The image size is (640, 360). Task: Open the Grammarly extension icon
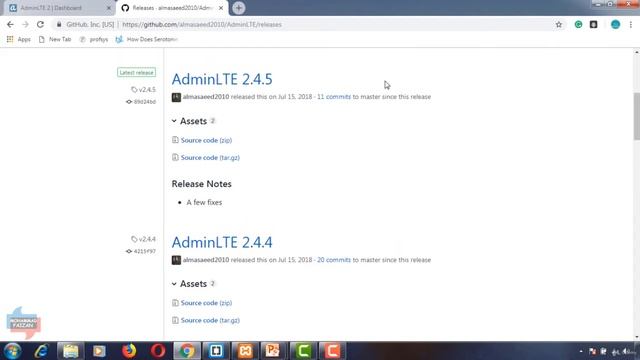pos(578,24)
